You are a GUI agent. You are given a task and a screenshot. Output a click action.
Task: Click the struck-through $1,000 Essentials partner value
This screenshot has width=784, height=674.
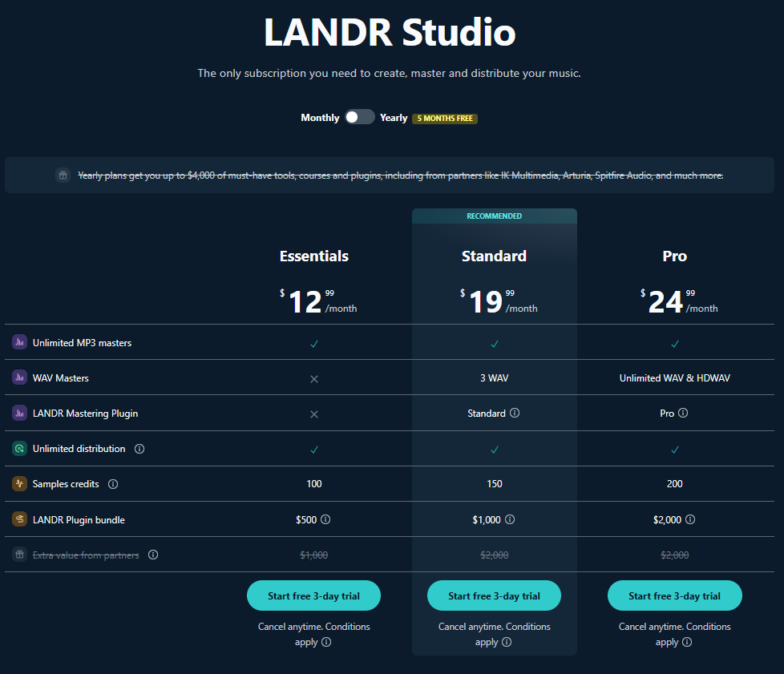coord(314,555)
